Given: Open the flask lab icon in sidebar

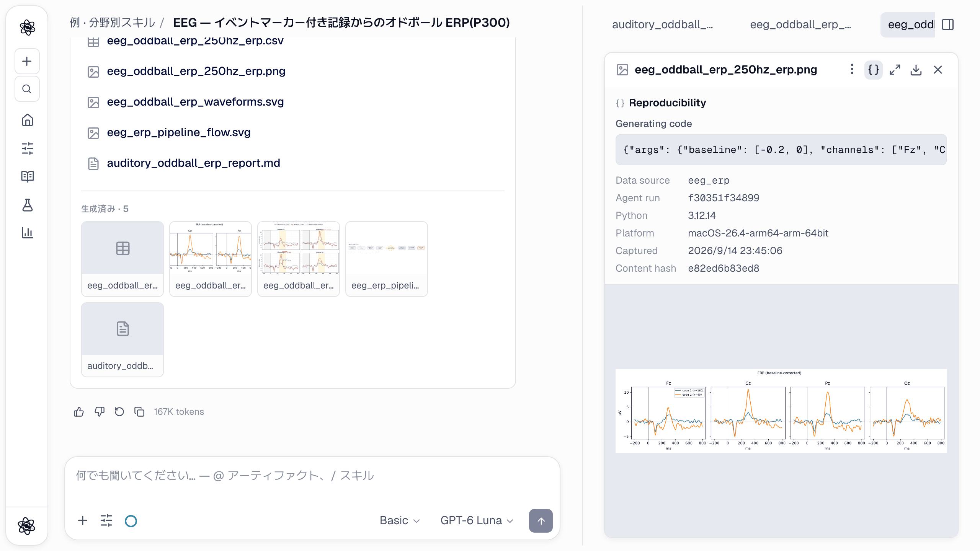Looking at the screenshot, I should click(27, 205).
